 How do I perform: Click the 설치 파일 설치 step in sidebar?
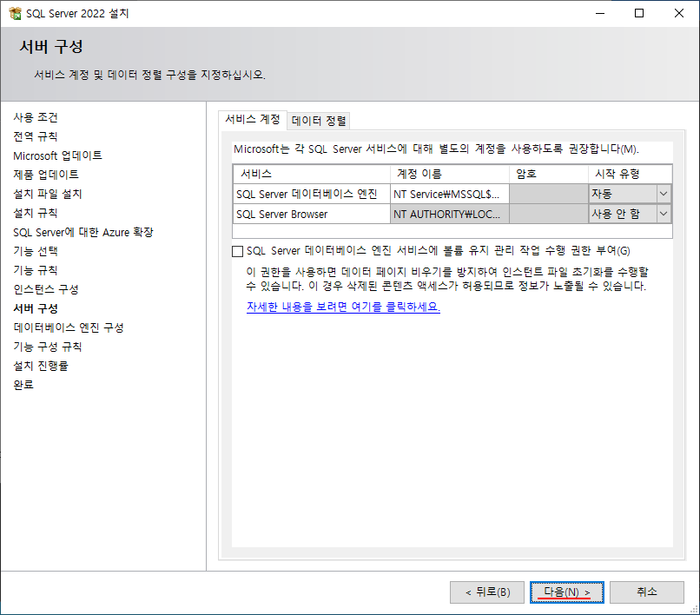click(47, 194)
